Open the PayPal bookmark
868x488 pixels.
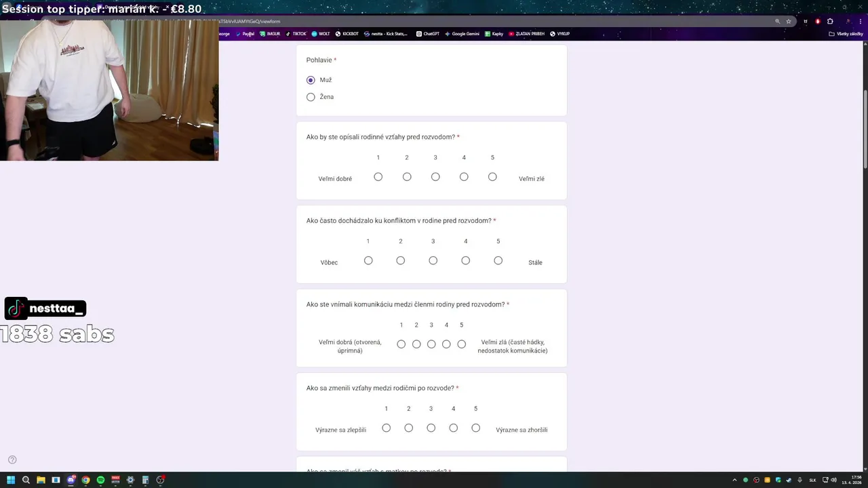[x=245, y=33]
